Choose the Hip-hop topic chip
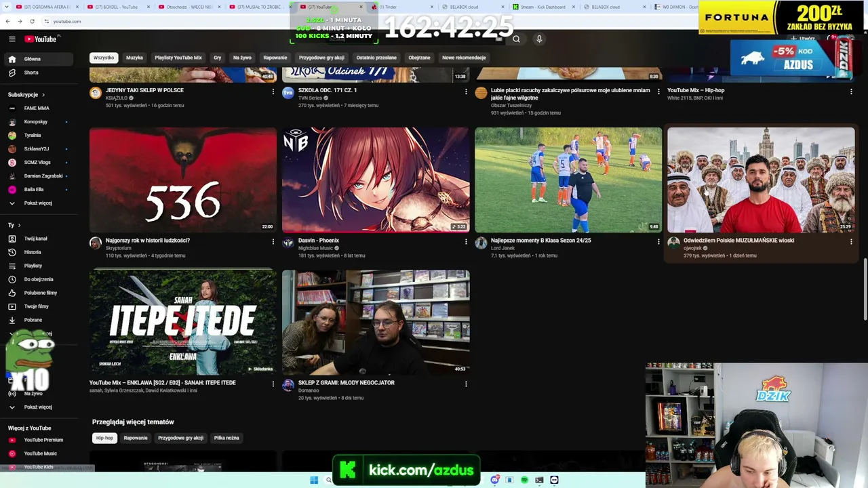 coord(104,438)
